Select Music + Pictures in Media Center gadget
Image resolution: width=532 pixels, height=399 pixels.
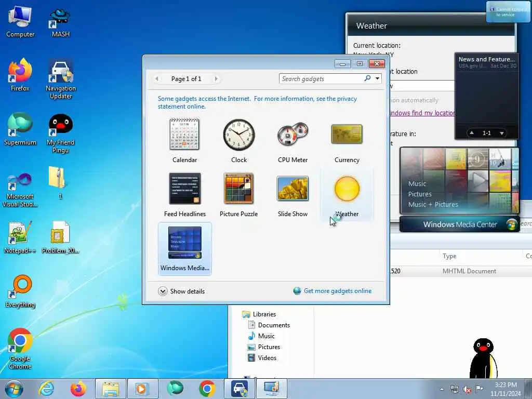click(x=433, y=204)
